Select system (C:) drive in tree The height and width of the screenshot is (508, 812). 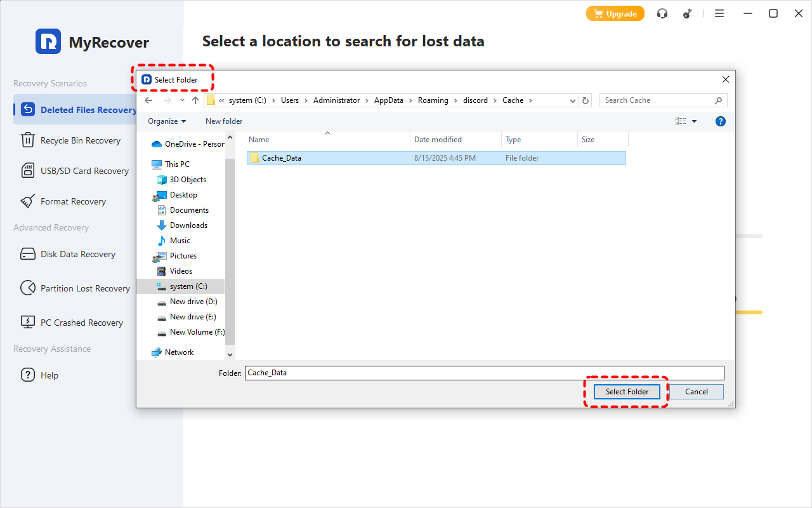tap(181, 286)
